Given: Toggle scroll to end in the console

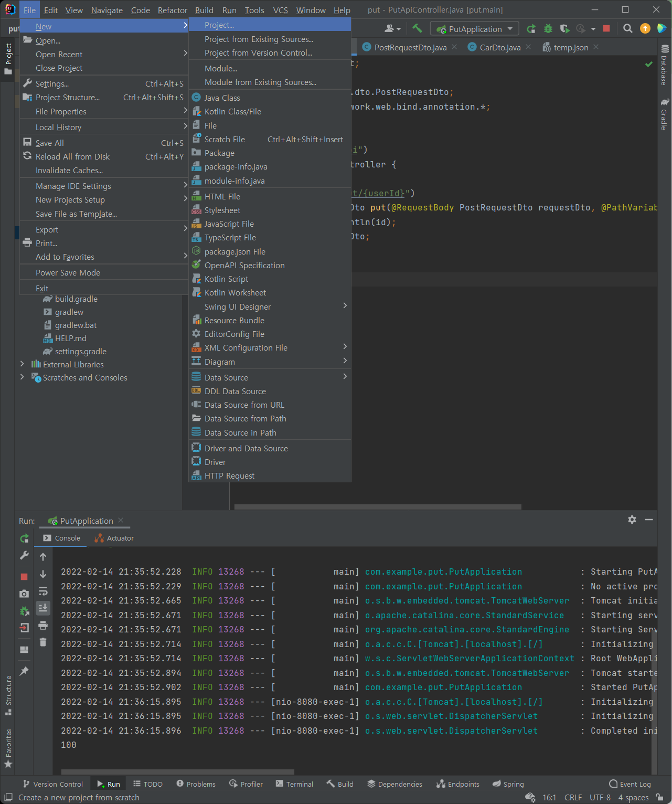Looking at the screenshot, I should tap(43, 608).
